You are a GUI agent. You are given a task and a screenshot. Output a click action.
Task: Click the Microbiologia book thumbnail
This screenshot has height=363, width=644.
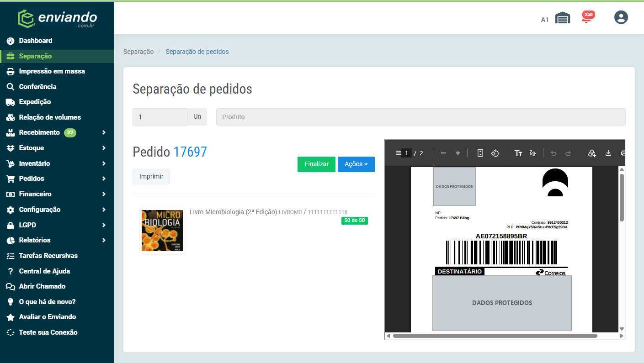click(162, 231)
